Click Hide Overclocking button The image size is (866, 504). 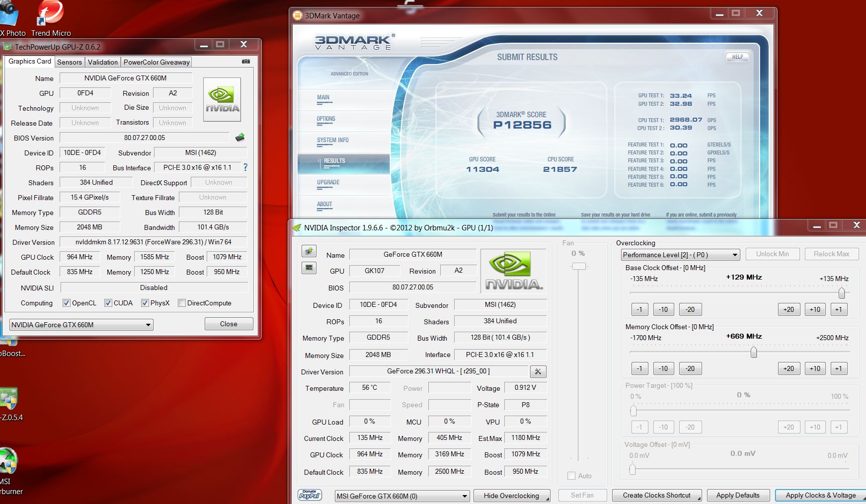coord(511,496)
